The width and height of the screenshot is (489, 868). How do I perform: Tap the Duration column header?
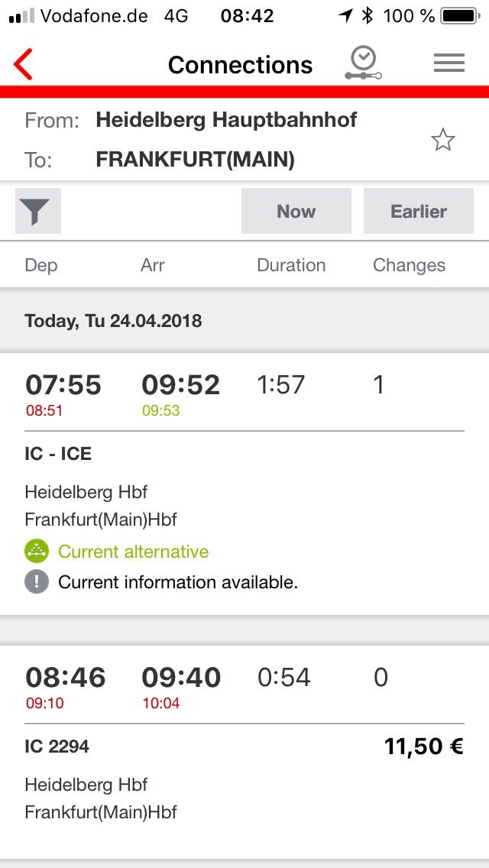[291, 265]
